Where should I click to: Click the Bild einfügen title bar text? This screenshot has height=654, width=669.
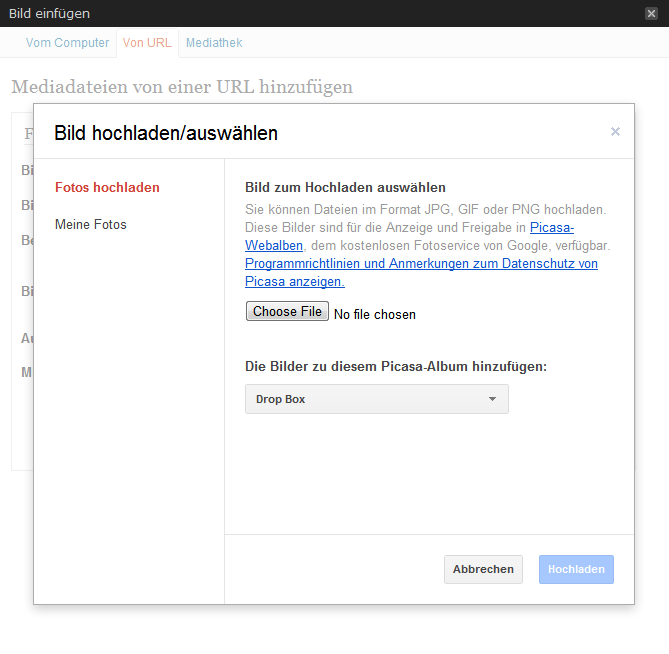[x=49, y=13]
